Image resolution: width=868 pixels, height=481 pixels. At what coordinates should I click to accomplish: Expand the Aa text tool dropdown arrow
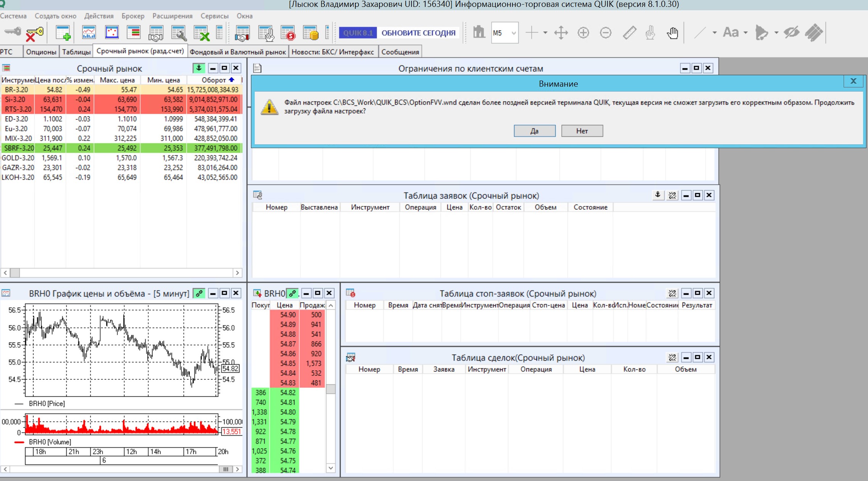(746, 33)
